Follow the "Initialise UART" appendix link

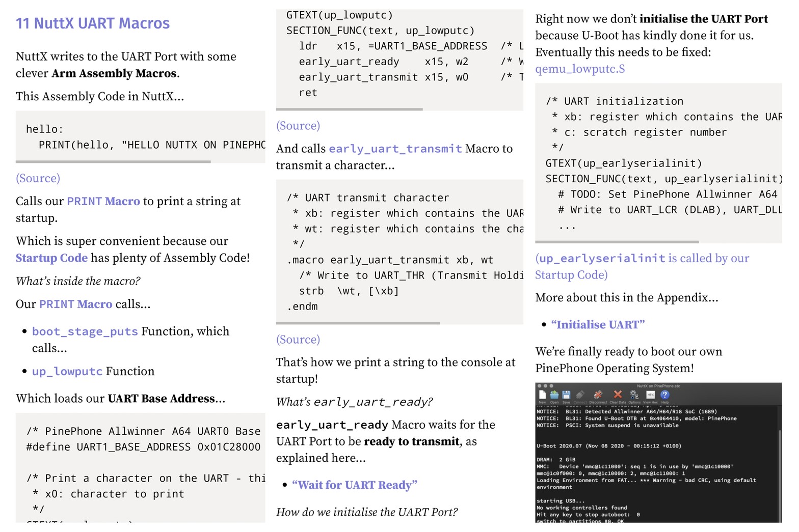coord(598,325)
